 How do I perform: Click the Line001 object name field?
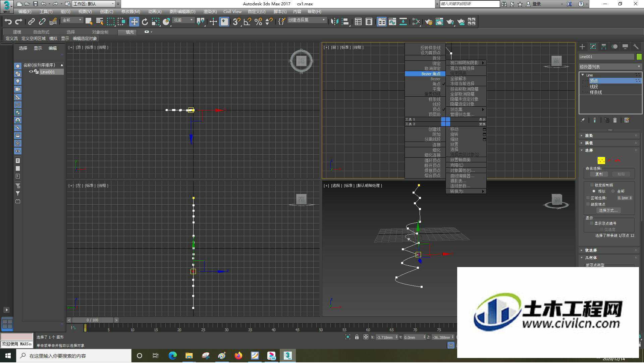click(x=606, y=57)
